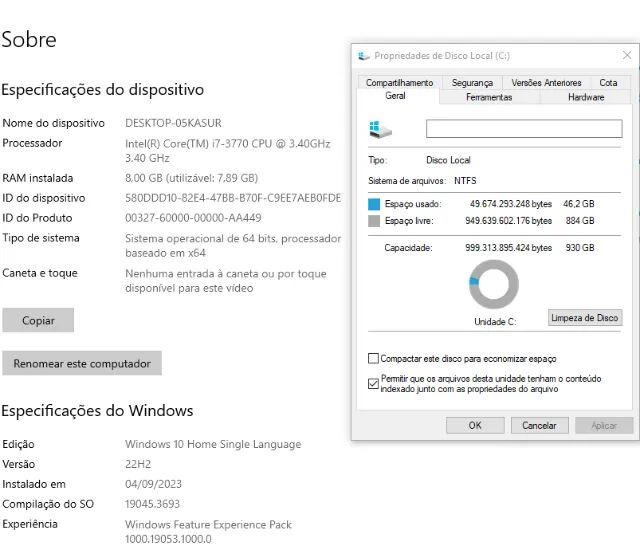Click the Caneta e toque value text
Screen dimensions: 640x556
[226, 280]
